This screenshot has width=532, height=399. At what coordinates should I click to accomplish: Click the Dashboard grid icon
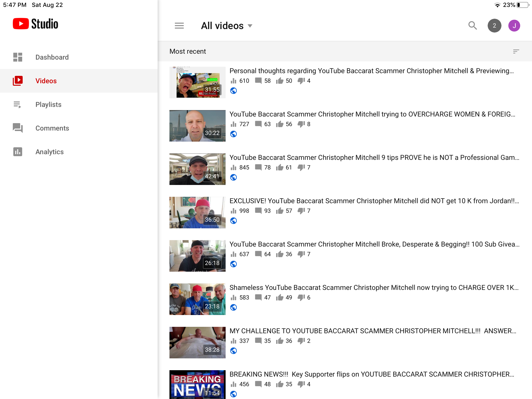click(x=18, y=57)
